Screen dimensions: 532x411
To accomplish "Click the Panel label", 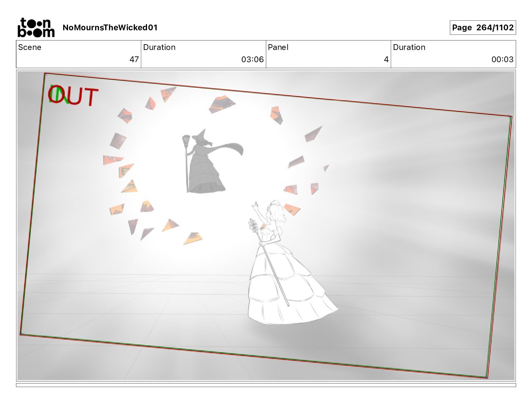I will [x=278, y=47].
